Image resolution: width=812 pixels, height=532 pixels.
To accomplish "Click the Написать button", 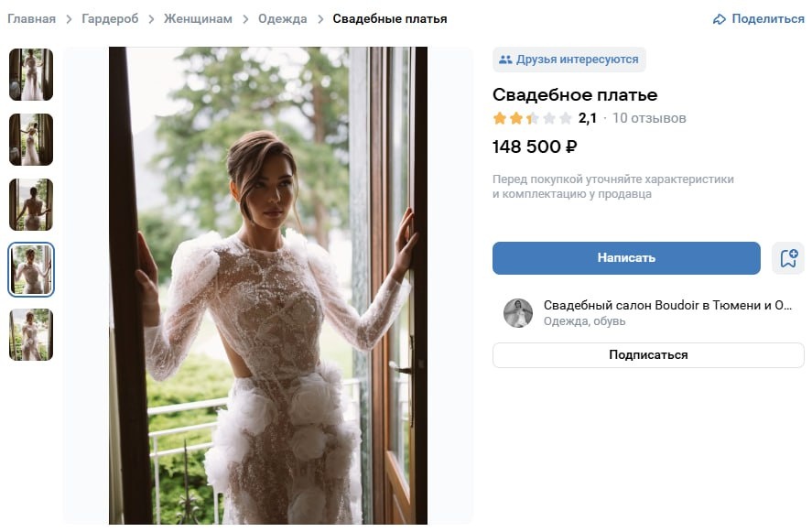I will (626, 258).
